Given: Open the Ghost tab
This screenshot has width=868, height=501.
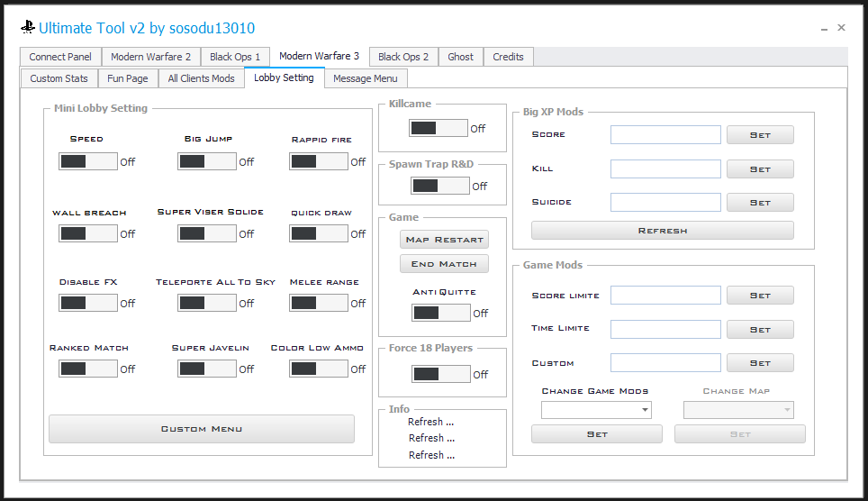Looking at the screenshot, I should 461,57.
